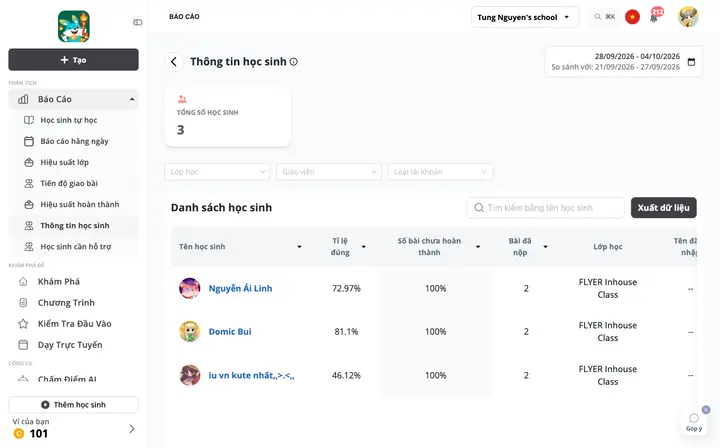The width and height of the screenshot is (720, 448).
Task: Click the Xuất dữ liệu button
Action: 664,207
